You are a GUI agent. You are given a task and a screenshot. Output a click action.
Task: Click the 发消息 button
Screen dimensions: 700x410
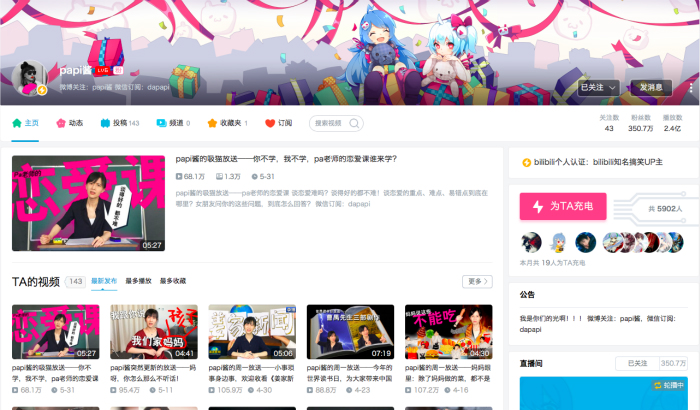tap(651, 88)
